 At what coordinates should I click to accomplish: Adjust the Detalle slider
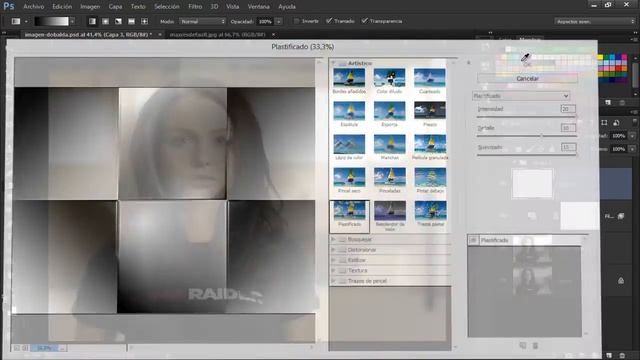tap(527, 136)
